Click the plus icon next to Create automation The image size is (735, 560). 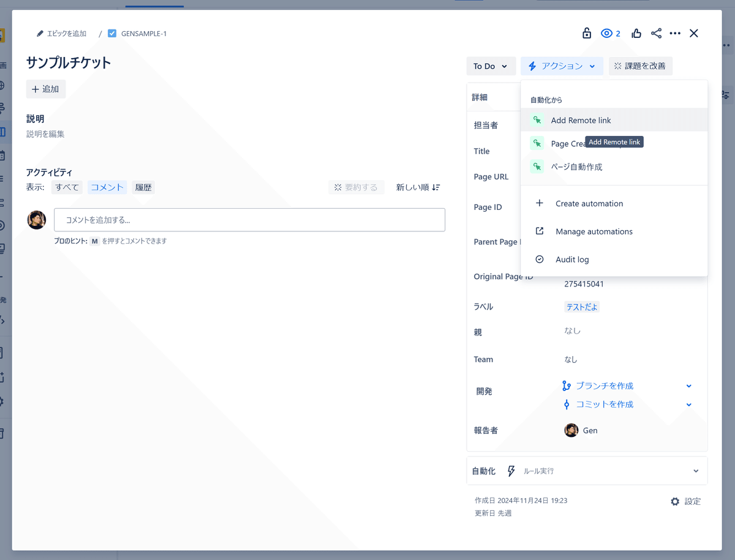coord(540,203)
